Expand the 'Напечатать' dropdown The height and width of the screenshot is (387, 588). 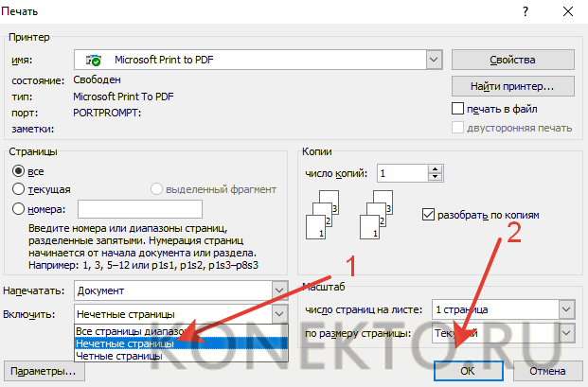[277, 290]
